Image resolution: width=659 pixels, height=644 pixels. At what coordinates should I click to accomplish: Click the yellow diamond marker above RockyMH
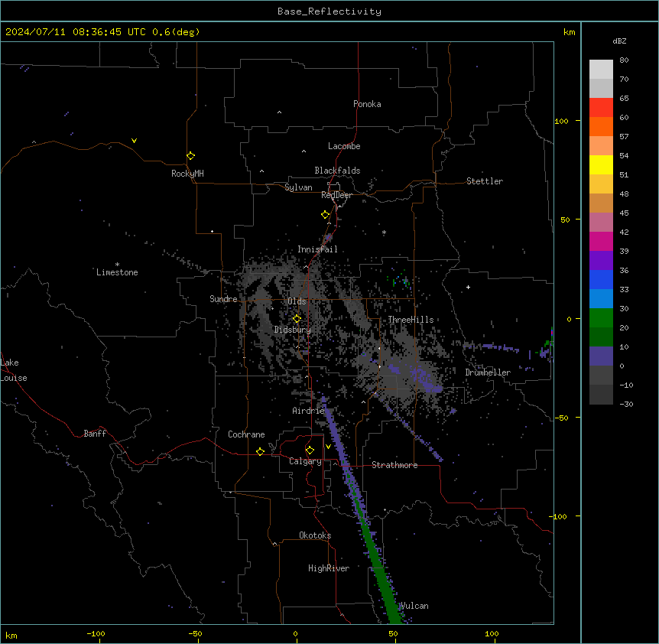coord(191,156)
